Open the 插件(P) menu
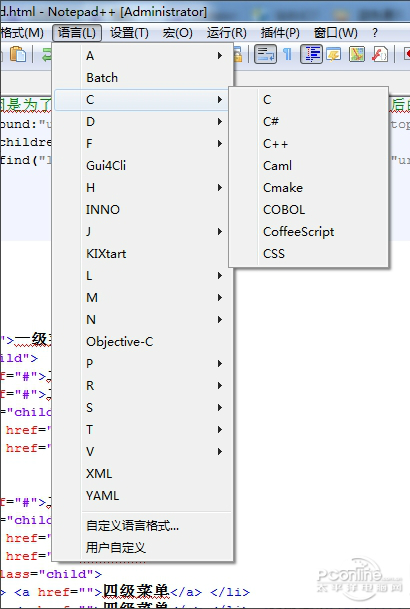Image resolution: width=410 pixels, height=609 pixels. pos(280,33)
